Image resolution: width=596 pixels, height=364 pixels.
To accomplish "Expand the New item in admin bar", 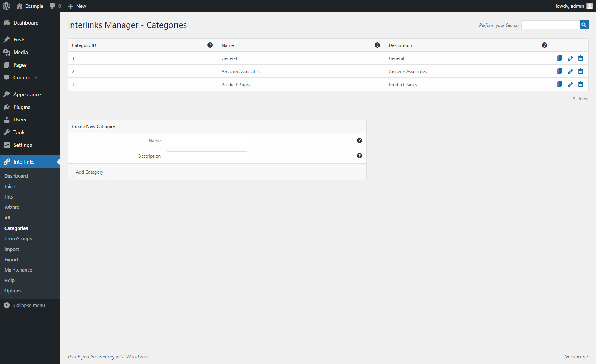I will click(x=77, y=6).
